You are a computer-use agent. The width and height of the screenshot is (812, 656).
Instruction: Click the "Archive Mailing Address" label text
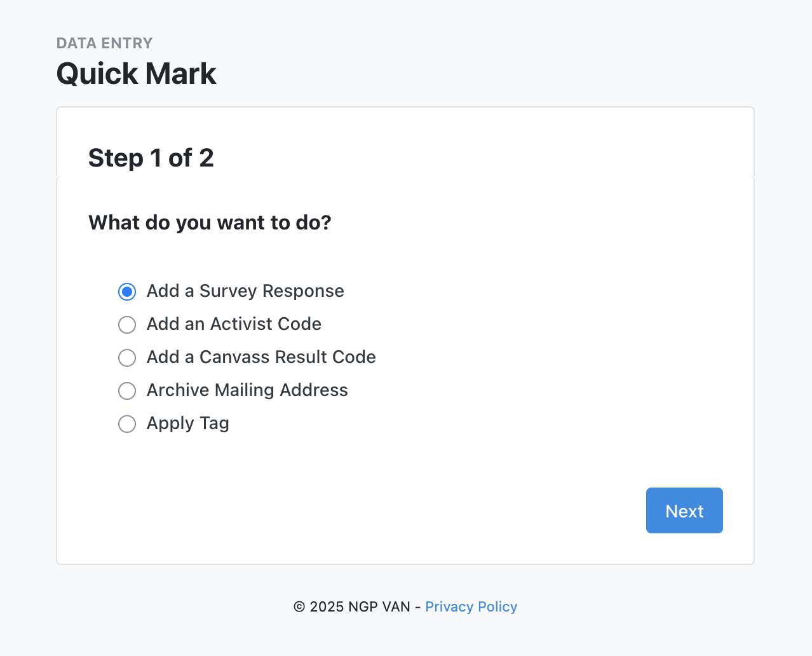[247, 390]
